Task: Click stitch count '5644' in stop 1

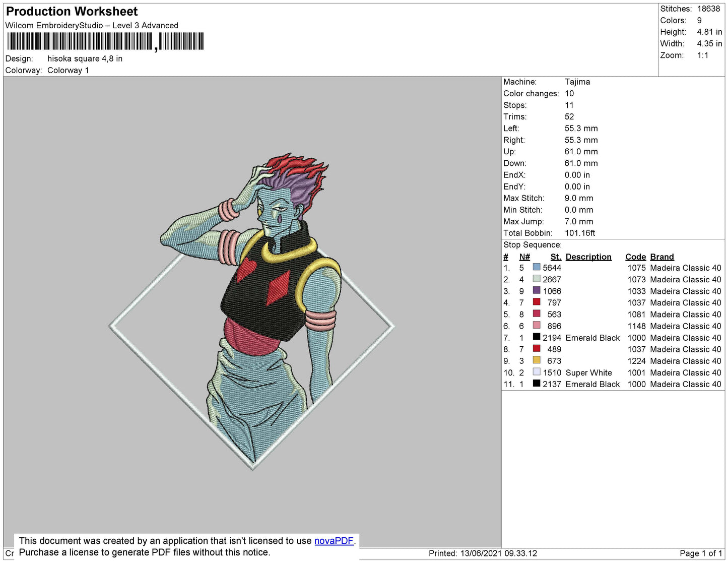Action: point(552,268)
